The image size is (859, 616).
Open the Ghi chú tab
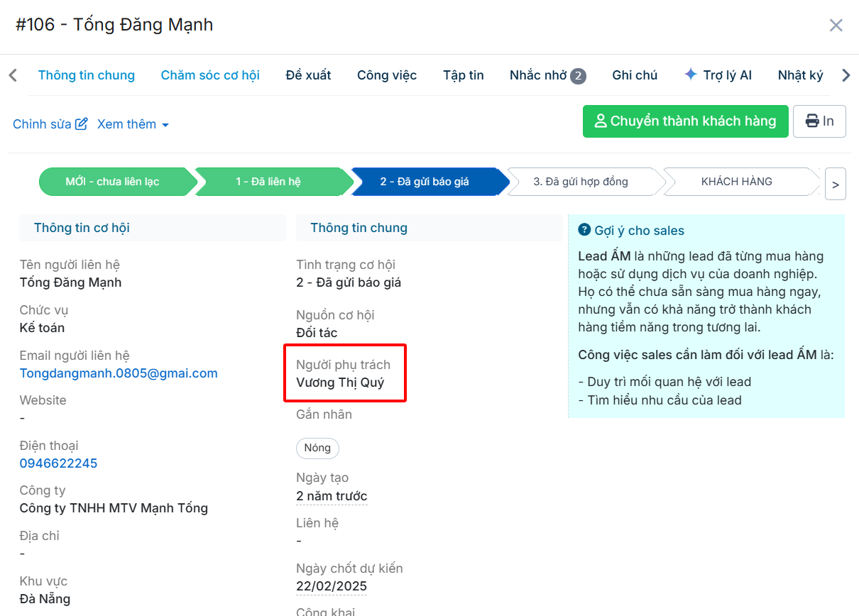[635, 75]
